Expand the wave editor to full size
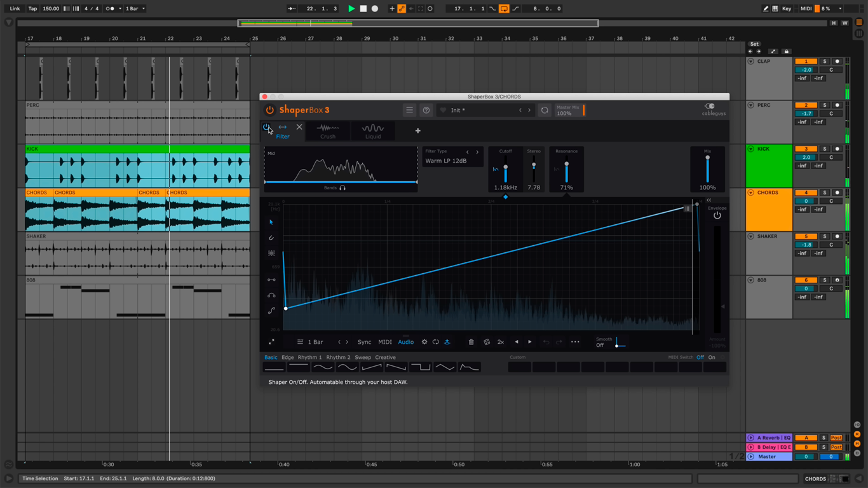 (x=271, y=342)
